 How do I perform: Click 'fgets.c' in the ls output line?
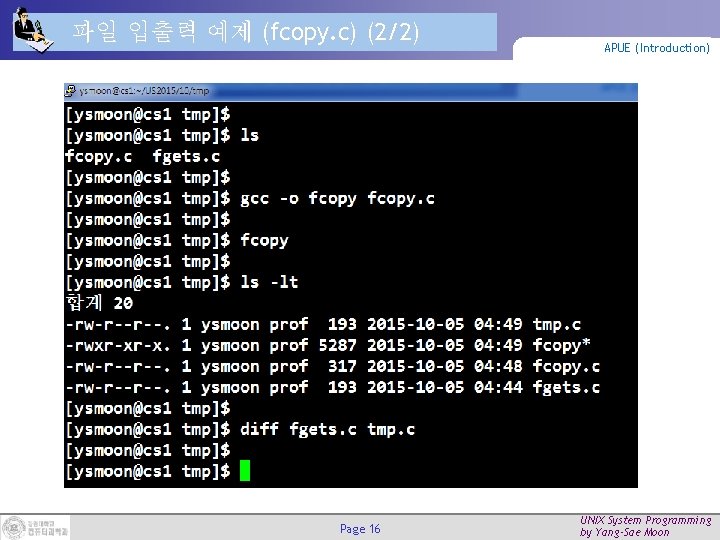(x=186, y=157)
